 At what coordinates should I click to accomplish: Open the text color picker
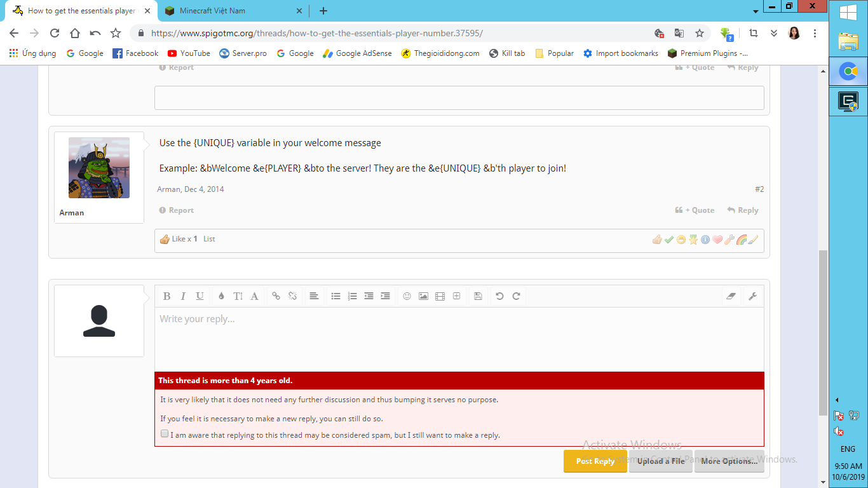tap(221, 296)
